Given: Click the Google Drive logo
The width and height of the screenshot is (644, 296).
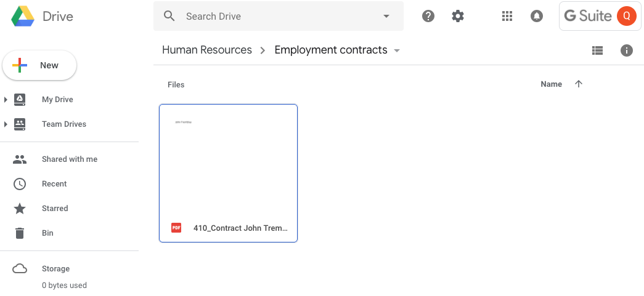Looking at the screenshot, I should tap(23, 17).
